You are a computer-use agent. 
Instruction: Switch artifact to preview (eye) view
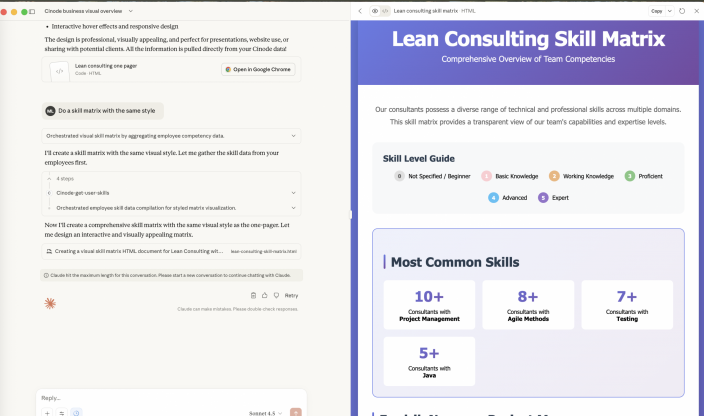click(x=374, y=10)
